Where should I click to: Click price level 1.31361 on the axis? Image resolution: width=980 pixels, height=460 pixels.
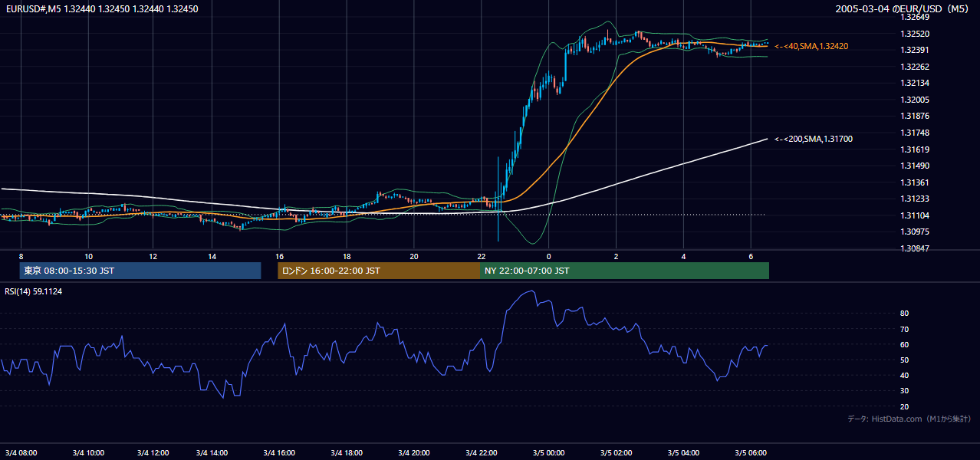pos(915,182)
